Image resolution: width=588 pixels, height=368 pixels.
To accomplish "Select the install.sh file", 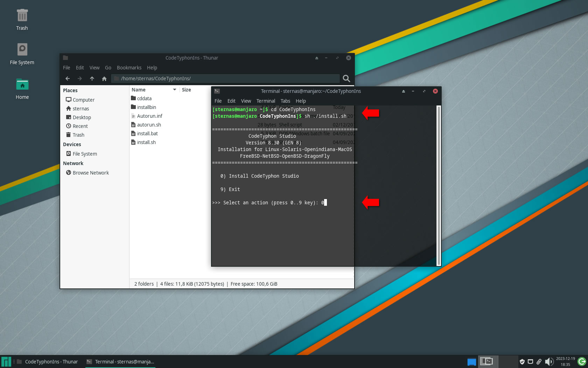I will click(143, 142).
